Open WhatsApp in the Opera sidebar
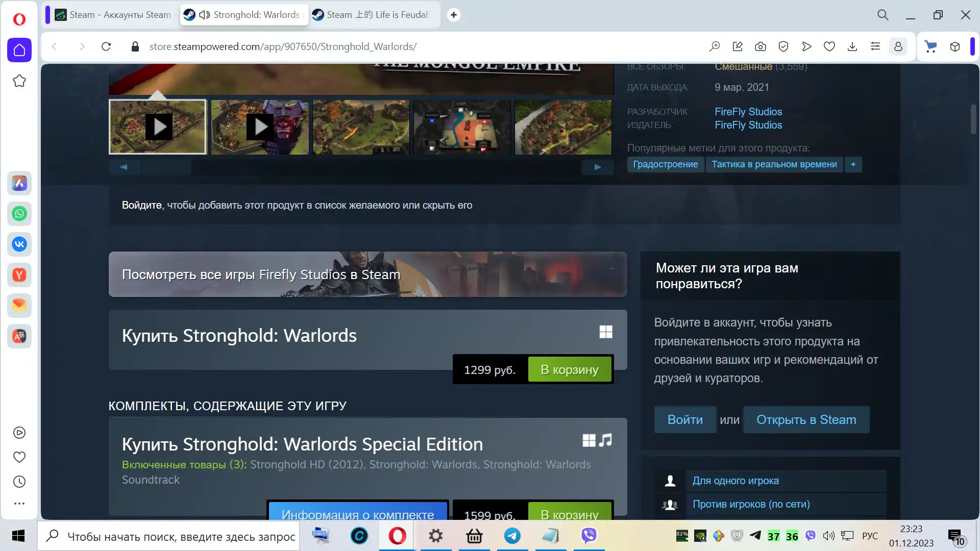The height and width of the screenshot is (551, 980). tap(19, 214)
